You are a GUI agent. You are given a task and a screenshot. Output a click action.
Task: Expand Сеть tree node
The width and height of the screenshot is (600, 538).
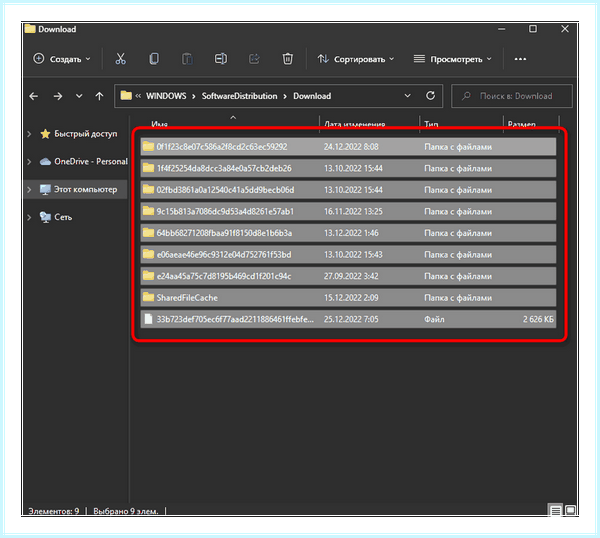[x=29, y=217]
